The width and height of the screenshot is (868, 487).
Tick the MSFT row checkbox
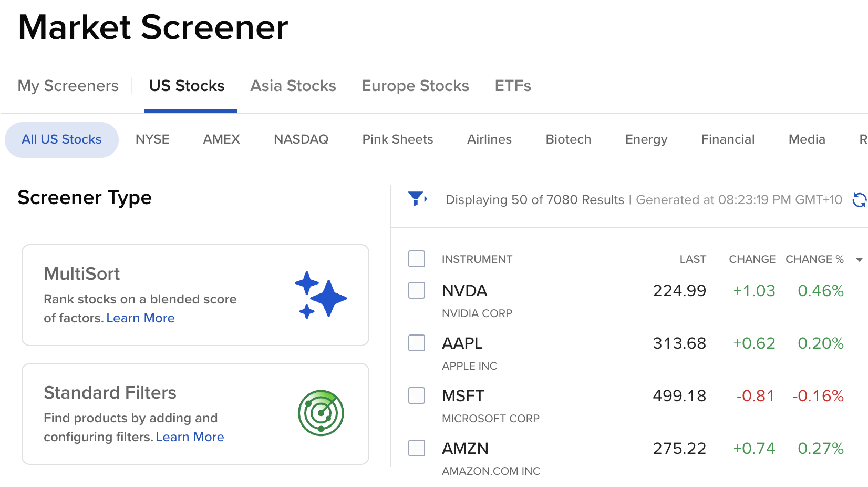417,395
